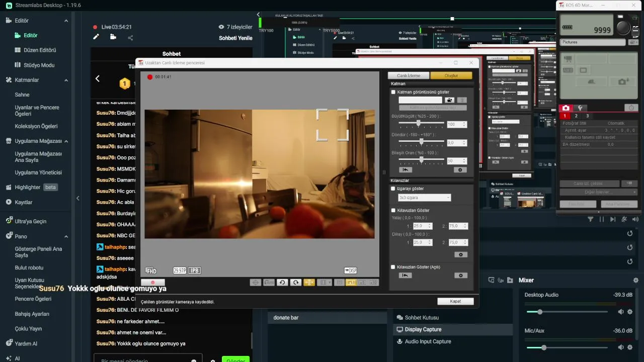Open Katman overlay settings gear
This screenshot has width=644, height=362.
click(x=460, y=170)
